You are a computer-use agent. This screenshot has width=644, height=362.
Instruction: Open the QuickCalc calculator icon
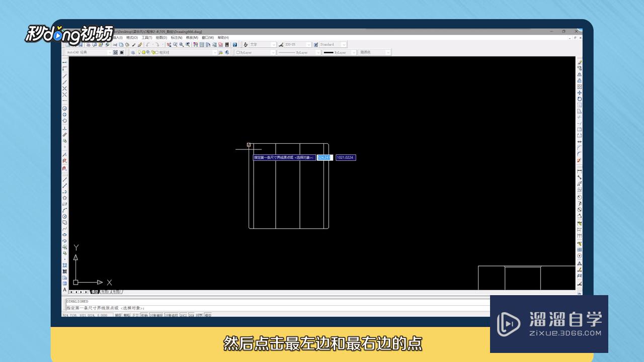(226, 45)
